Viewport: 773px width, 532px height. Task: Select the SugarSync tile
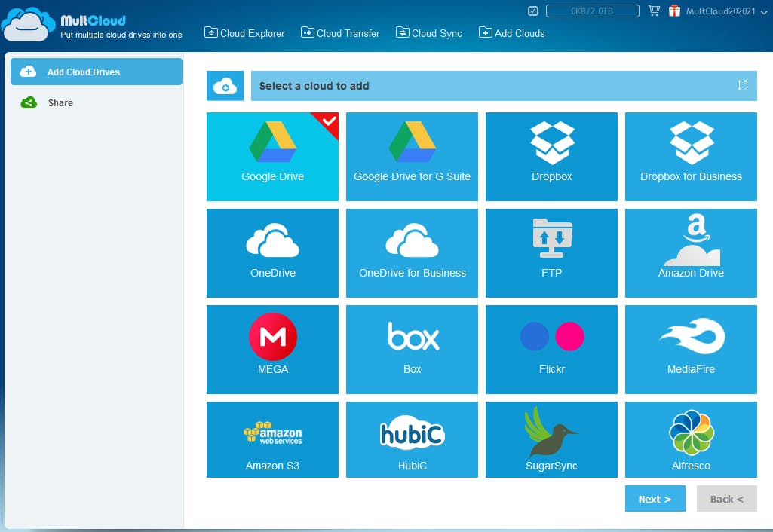(x=551, y=439)
